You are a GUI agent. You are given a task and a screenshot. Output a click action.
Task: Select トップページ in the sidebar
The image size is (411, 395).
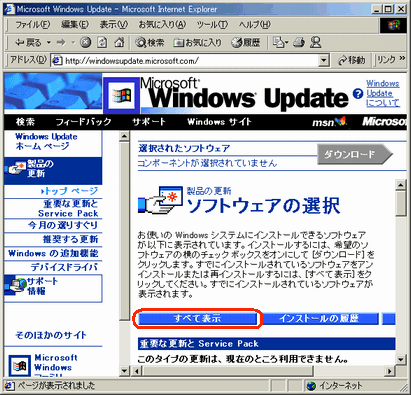point(69,191)
